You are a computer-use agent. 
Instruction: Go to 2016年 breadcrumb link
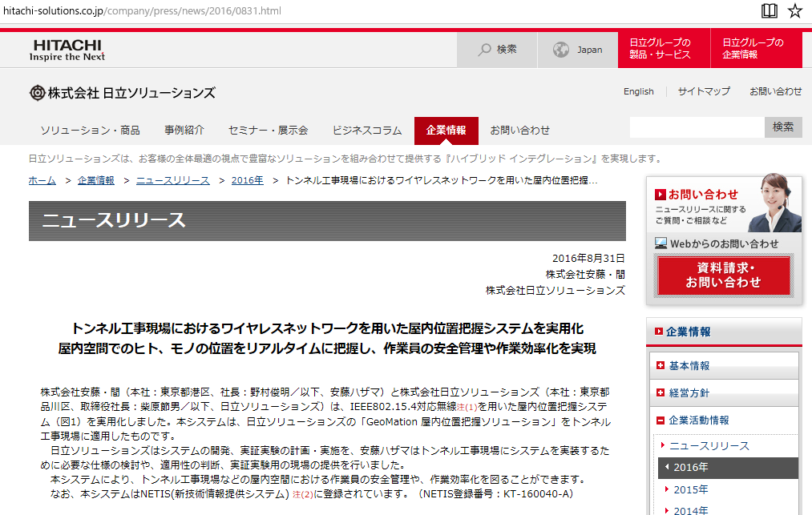click(248, 181)
